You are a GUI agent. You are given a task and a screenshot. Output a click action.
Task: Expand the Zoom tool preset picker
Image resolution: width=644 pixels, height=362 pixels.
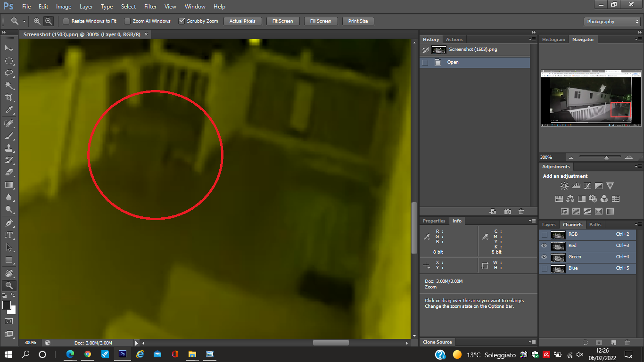[x=17, y=21]
